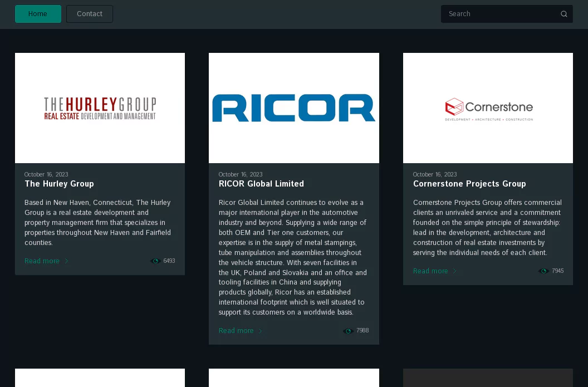Open the Cornerstone logo image
Viewport: 588px width, 387px height.
point(488,108)
